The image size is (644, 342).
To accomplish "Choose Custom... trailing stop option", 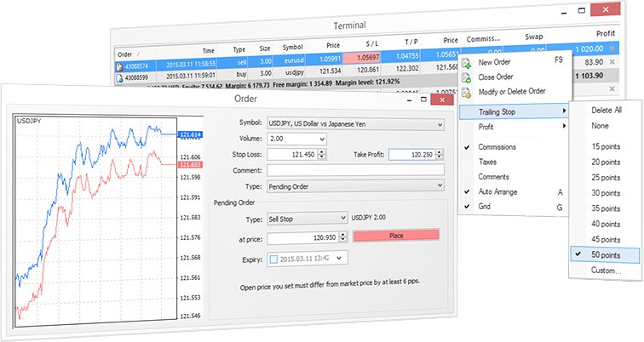I will (x=606, y=271).
